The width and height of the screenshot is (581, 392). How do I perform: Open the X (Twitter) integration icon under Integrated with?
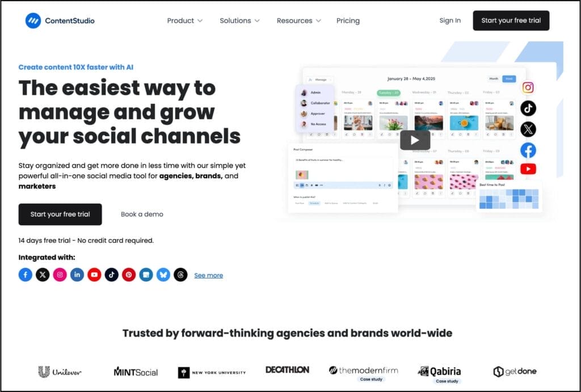[43, 275]
